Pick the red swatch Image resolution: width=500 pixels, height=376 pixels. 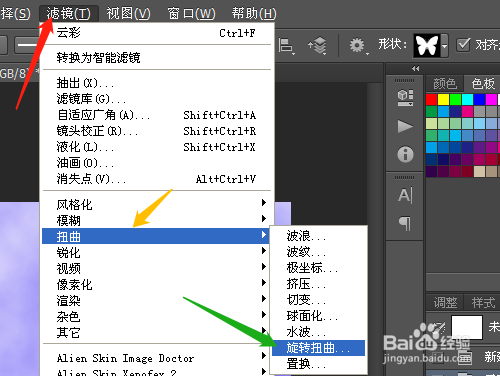pos(431,99)
